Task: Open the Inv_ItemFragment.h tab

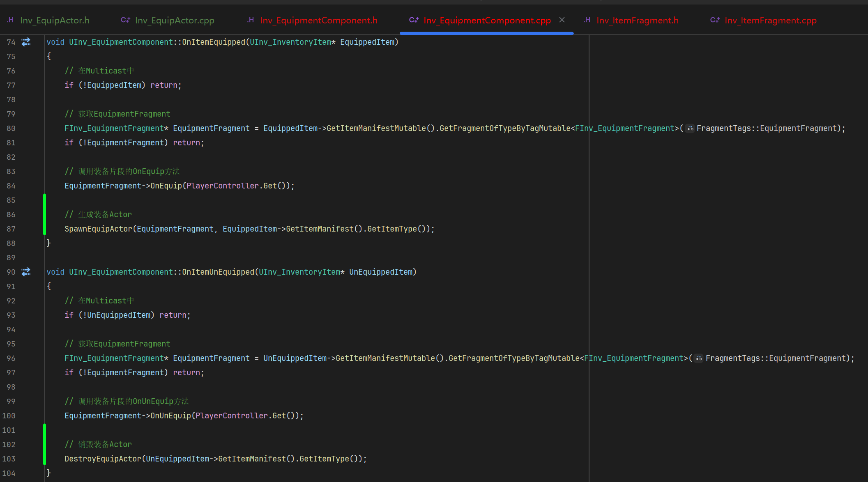Action: [637, 20]
